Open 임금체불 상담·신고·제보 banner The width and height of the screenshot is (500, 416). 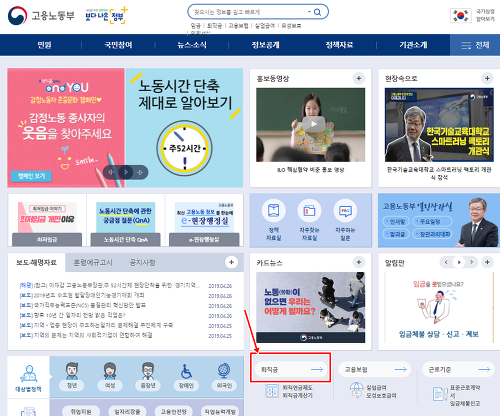[439, 307]
